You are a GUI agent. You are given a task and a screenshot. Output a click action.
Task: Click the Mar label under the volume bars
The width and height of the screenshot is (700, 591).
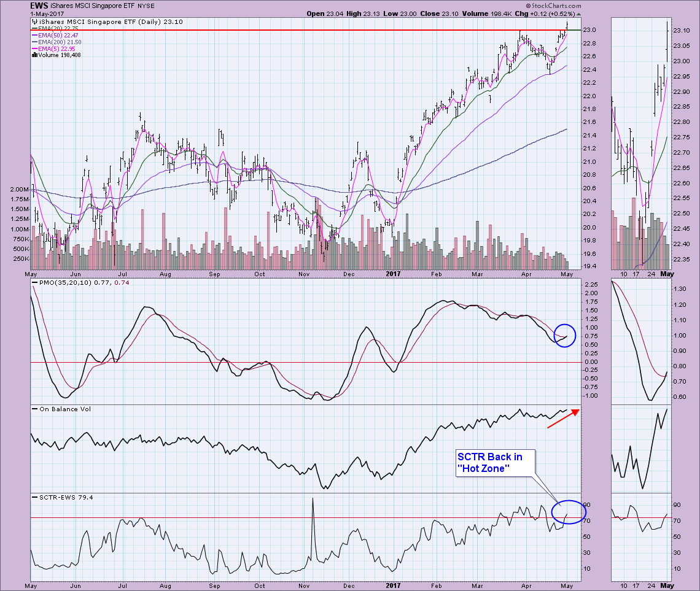(x=477, y=274)
